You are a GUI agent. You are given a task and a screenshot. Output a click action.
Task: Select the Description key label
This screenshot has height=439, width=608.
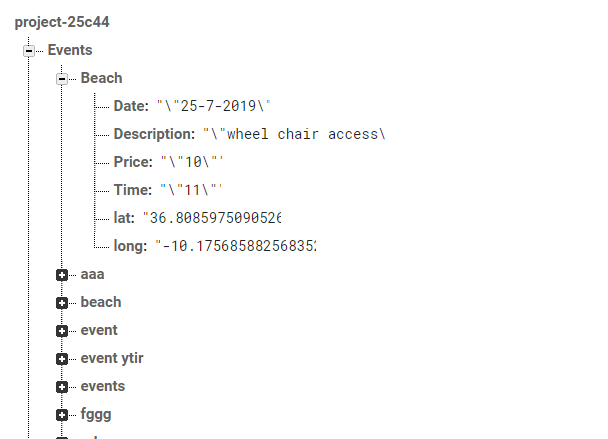154,134
